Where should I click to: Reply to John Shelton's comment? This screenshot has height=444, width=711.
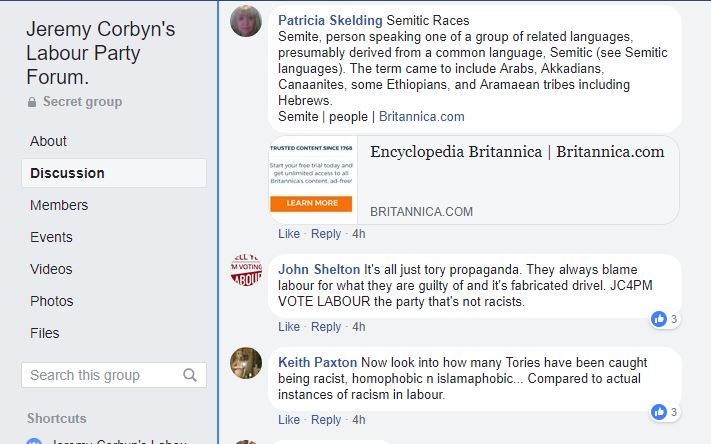tap(326, 327)
